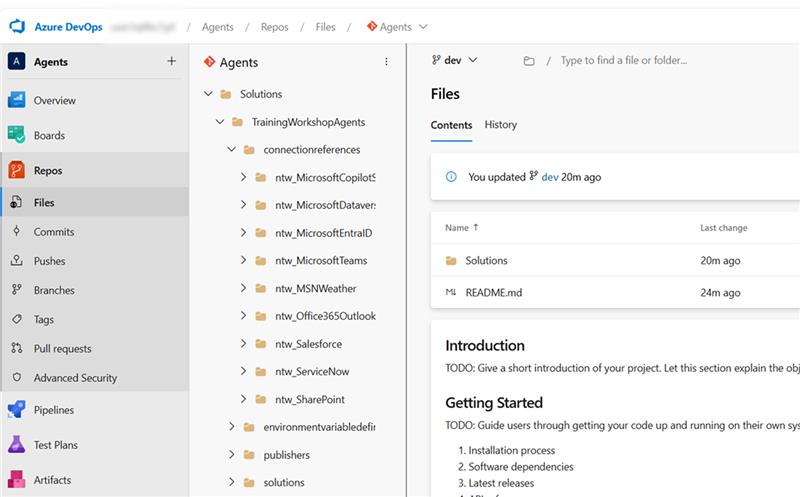This screenshot has width=800, height=497.
Task: Expand the ntw_SharePoint folder
Action: tap(243, 399)
